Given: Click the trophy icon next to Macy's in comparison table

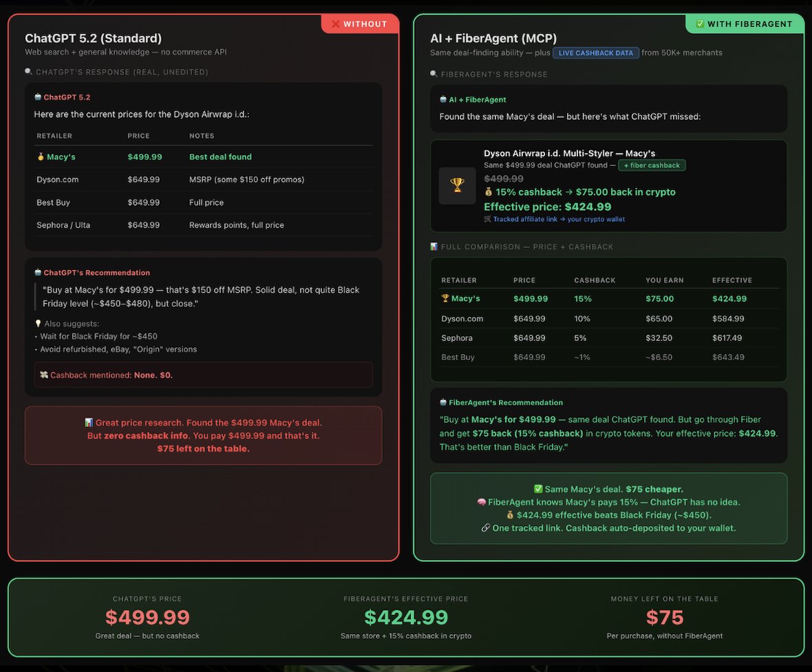Looking at the screenshot, I should point(445,298).
